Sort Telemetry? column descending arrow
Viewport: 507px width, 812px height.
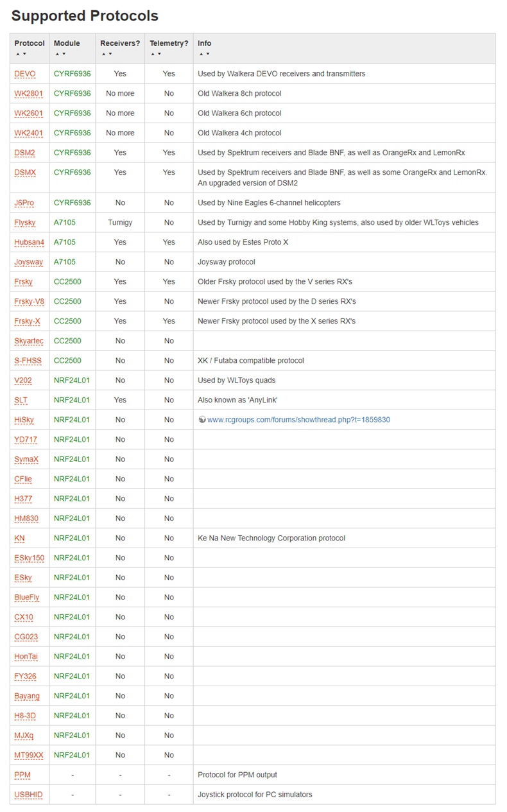(x=159, y=54)
